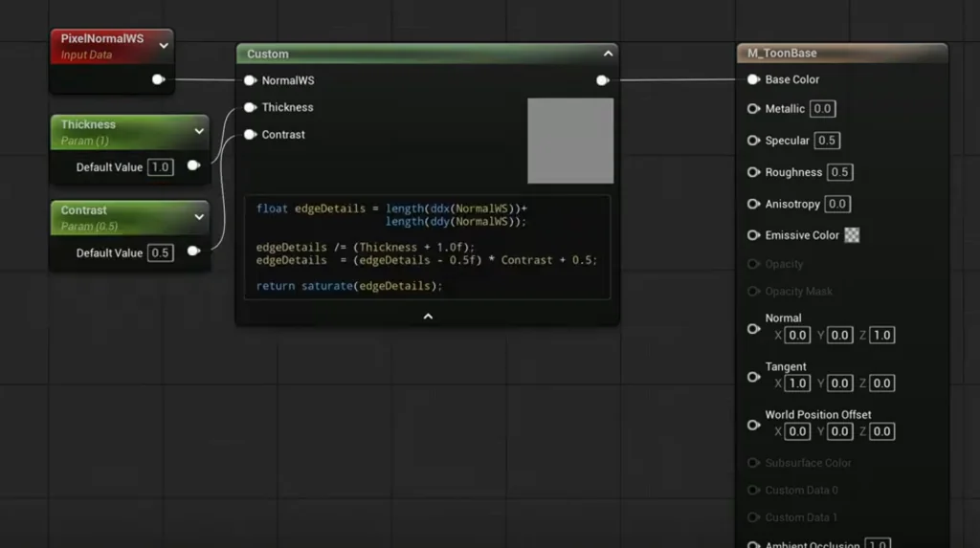Click the Roughness input pin
This screenshot has height=548, width=980.
754,172
